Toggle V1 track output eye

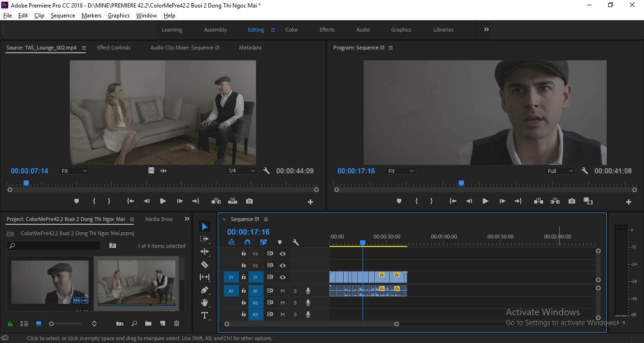282,277
